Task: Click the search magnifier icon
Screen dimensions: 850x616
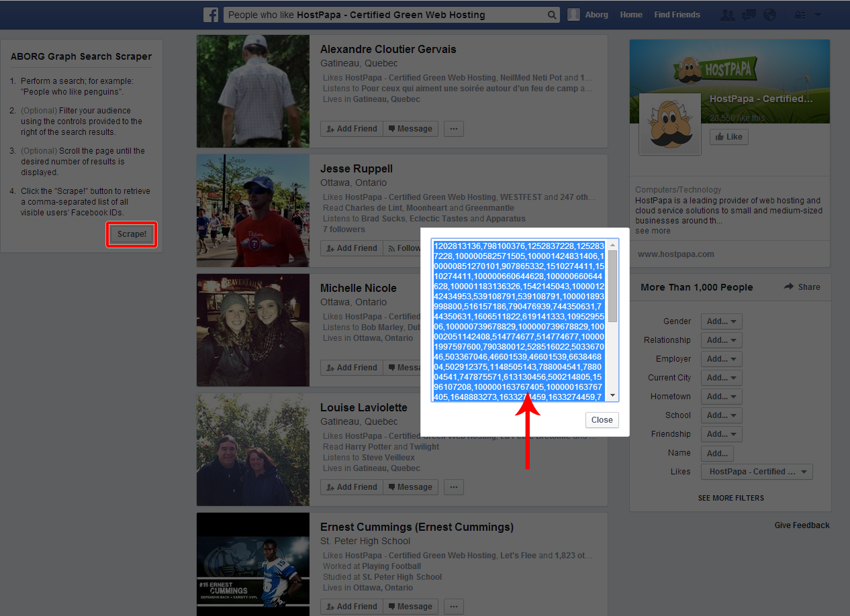Action: pos(552,15)
